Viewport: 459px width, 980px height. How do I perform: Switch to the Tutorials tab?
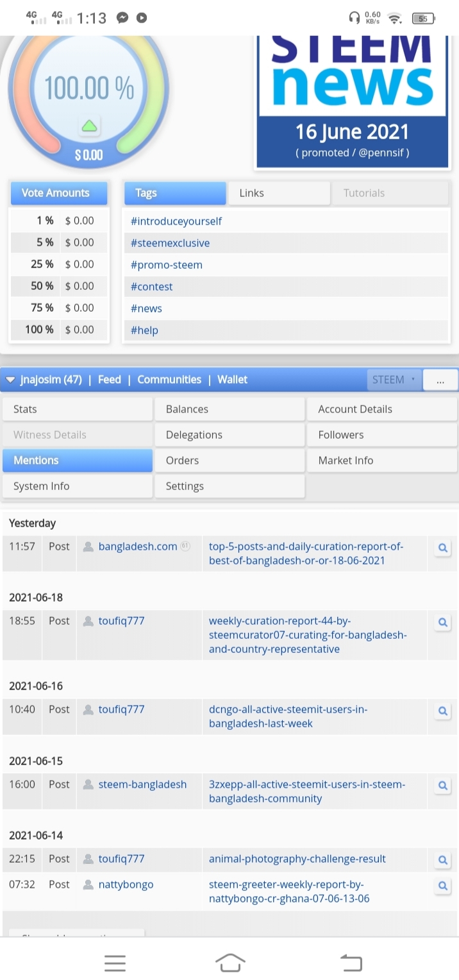(390, 193)
